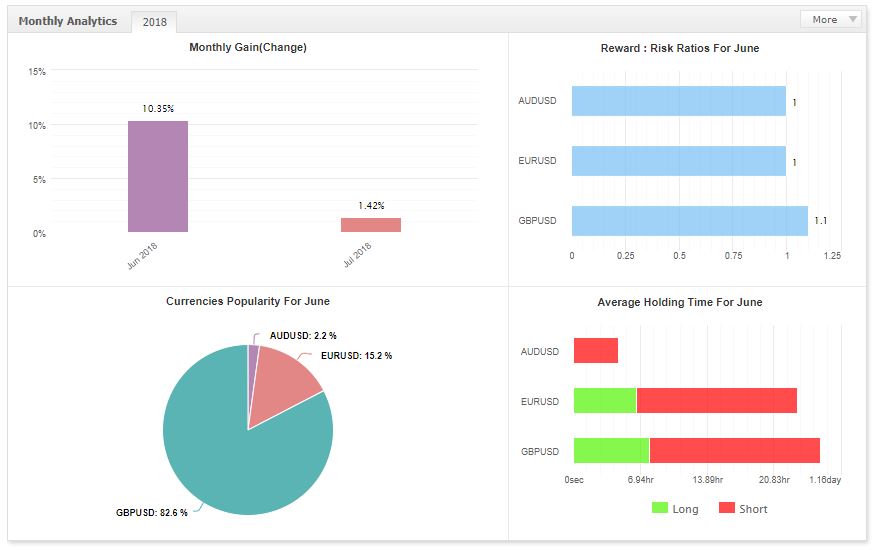This screenshot has width=876, height=550.
Task: Click the GBPUSD: 82.6 % pie label
Action: tap(151, 513)
